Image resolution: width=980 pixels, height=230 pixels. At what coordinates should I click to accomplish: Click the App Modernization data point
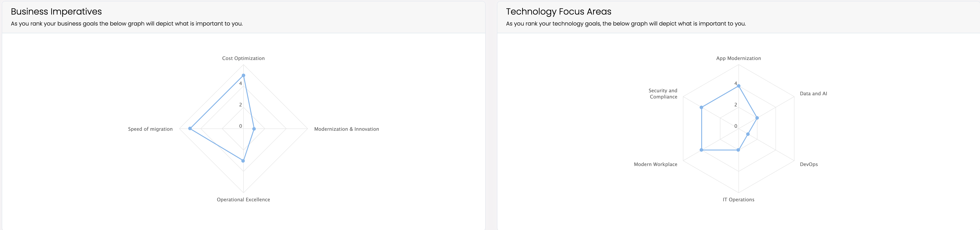click(x=738, y=86)
